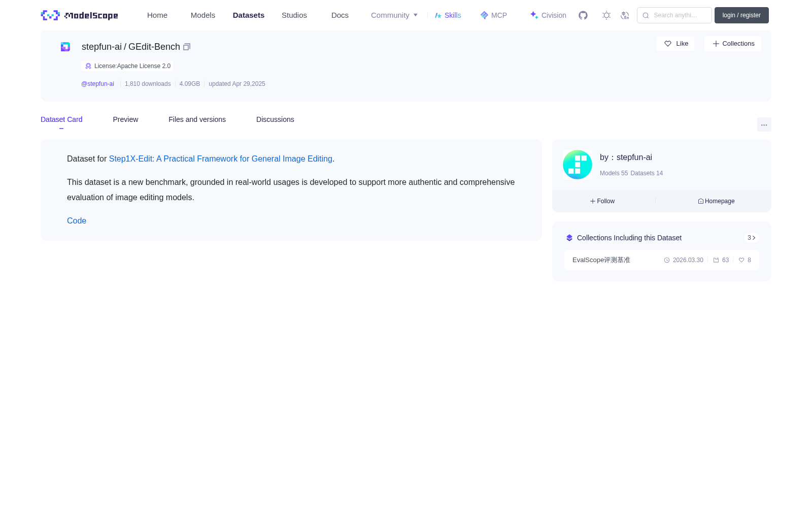
Task: Visit the stepfun-ai Homepage
Action: point(716,201)
